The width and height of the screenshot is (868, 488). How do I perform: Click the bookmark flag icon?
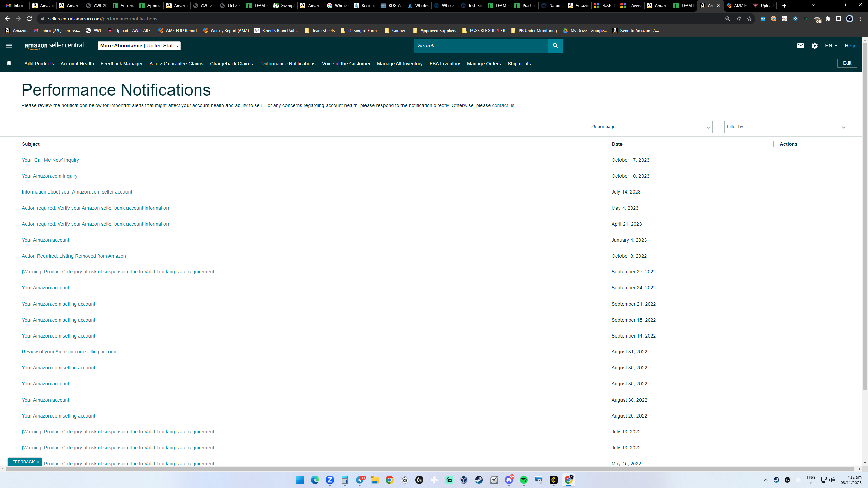[x=9, y=63]
